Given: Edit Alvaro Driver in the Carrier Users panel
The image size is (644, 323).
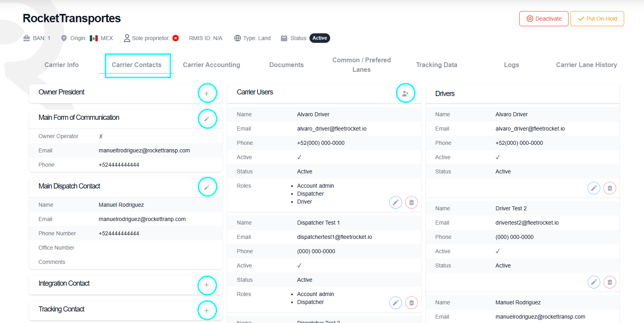Looking at the screenshot, I should [x=396, y=202].
